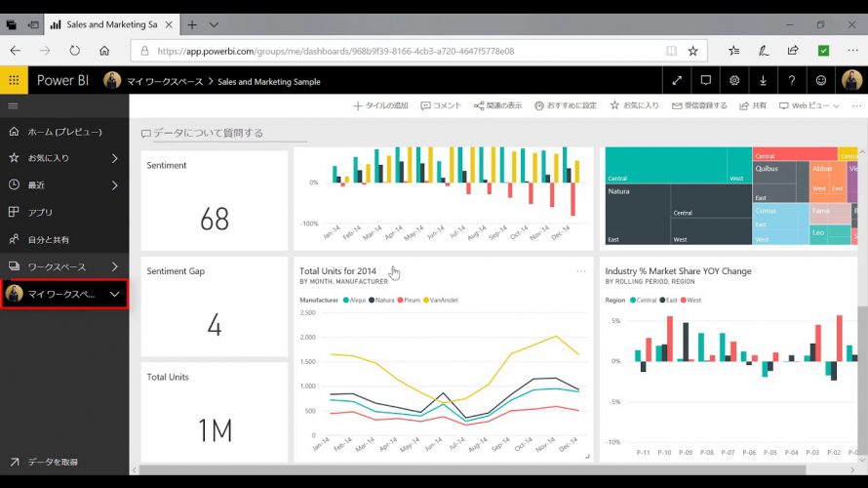Screen dimensions: 868x488
Task: Open notifications icon in header
Action: point(706,80)
